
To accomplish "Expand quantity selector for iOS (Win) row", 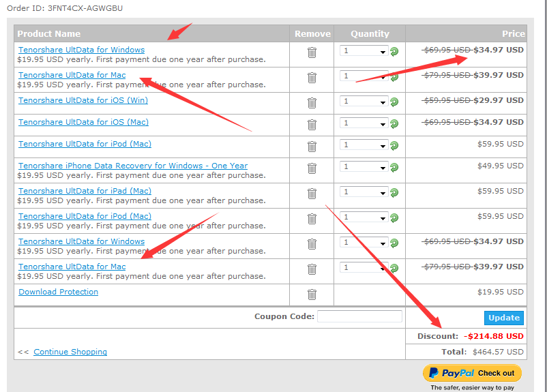I will pyautogui.click(x=364, y=101).
